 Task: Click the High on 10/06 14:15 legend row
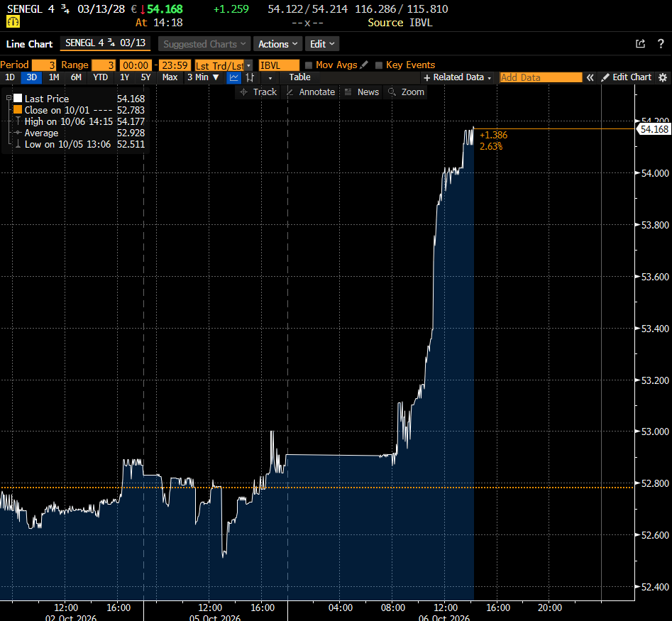point(79,121)
